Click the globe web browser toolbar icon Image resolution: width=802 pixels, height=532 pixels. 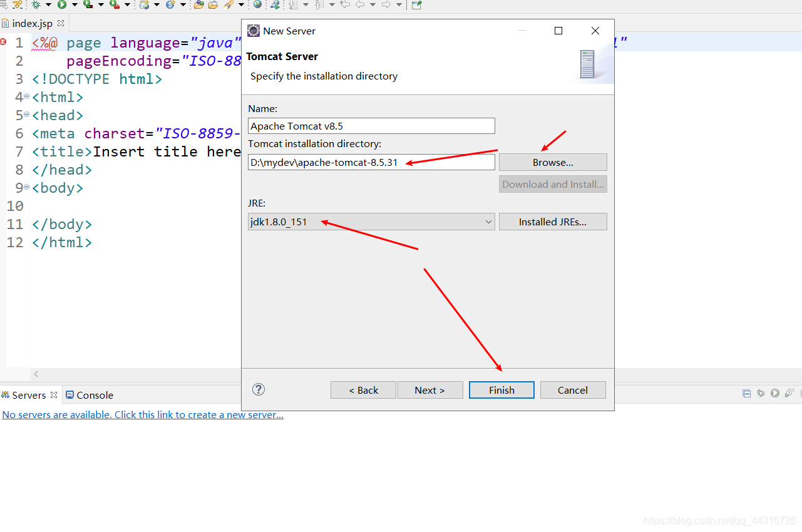pyautogui.click(x=257, y=4)
